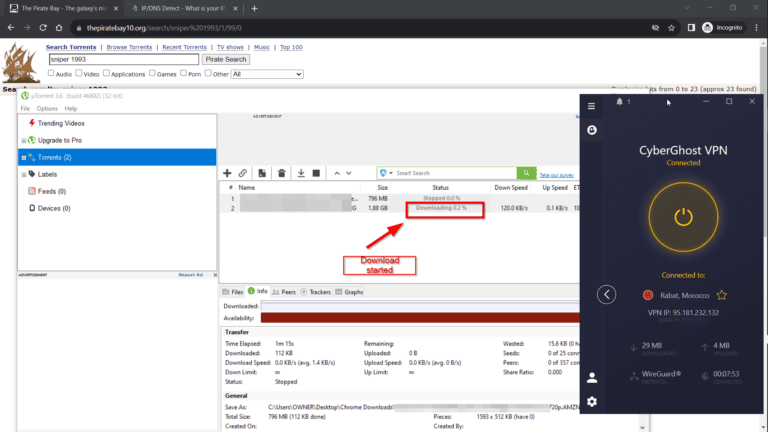Click the Add Torrent from URL link icon

coord(243,173)
